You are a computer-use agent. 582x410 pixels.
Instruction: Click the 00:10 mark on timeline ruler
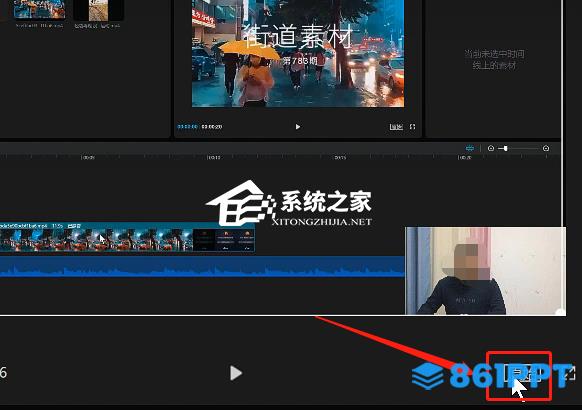pos(214,158)
